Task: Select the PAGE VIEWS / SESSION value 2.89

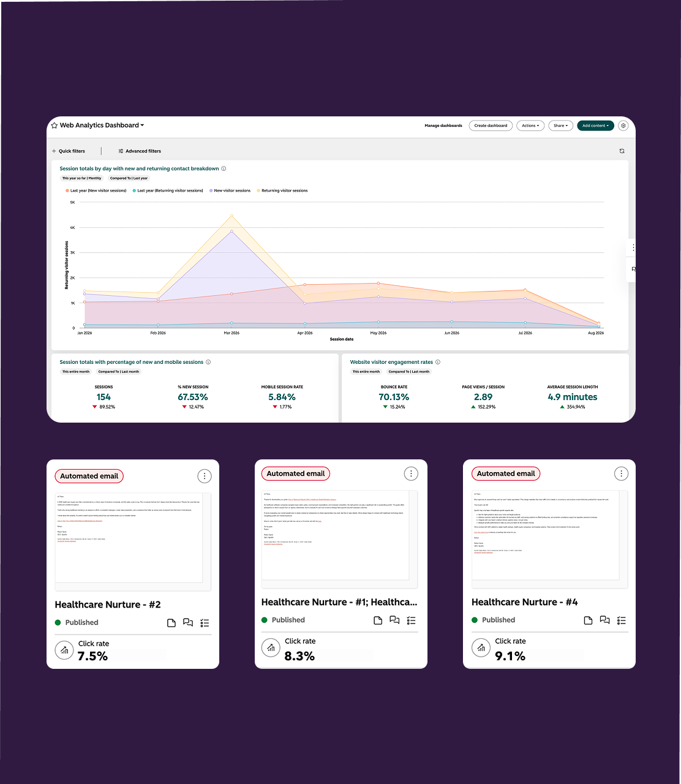Action: (483, 397)
